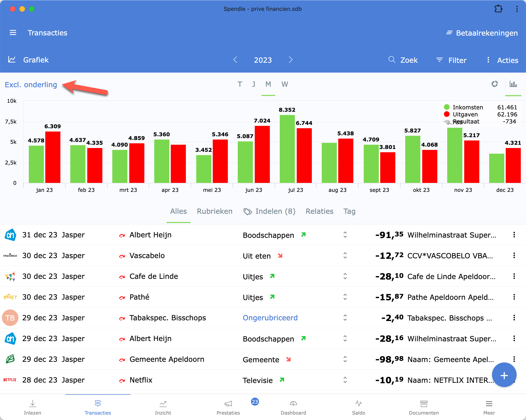Open the hamburger navigation menu

(13, 33)
